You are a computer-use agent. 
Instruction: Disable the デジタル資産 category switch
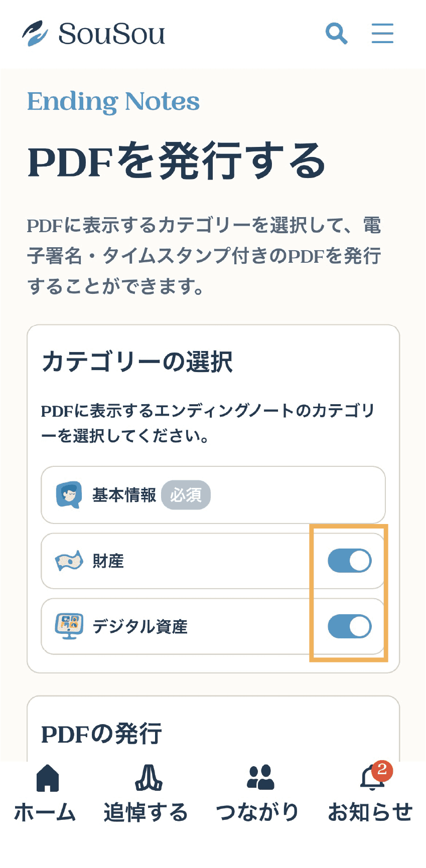349,626
